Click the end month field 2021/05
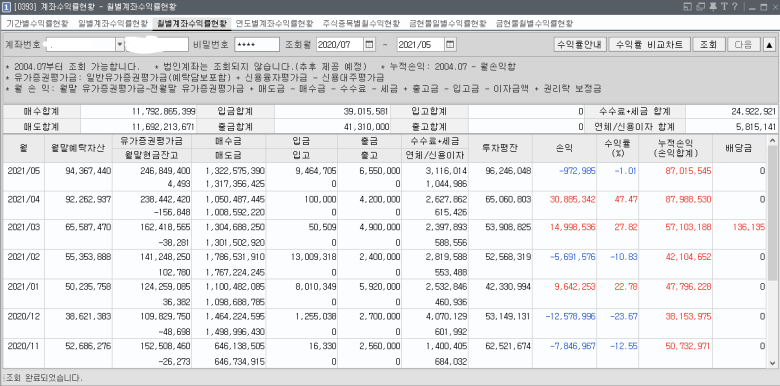780x386 pixels. pyautogui.click(x=420, y=45)
